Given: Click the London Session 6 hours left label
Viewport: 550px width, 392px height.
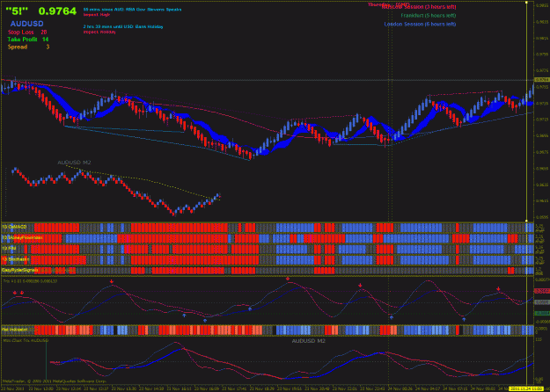Looking at the screenshot, I should tap(421, 25).
